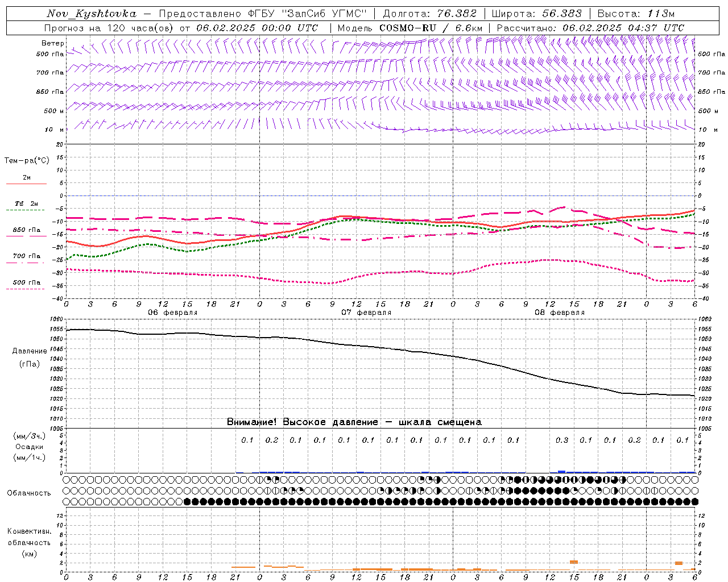
Task: Click the "(мм/1ч.)" precipitation unit label
Action: point(30,458)
